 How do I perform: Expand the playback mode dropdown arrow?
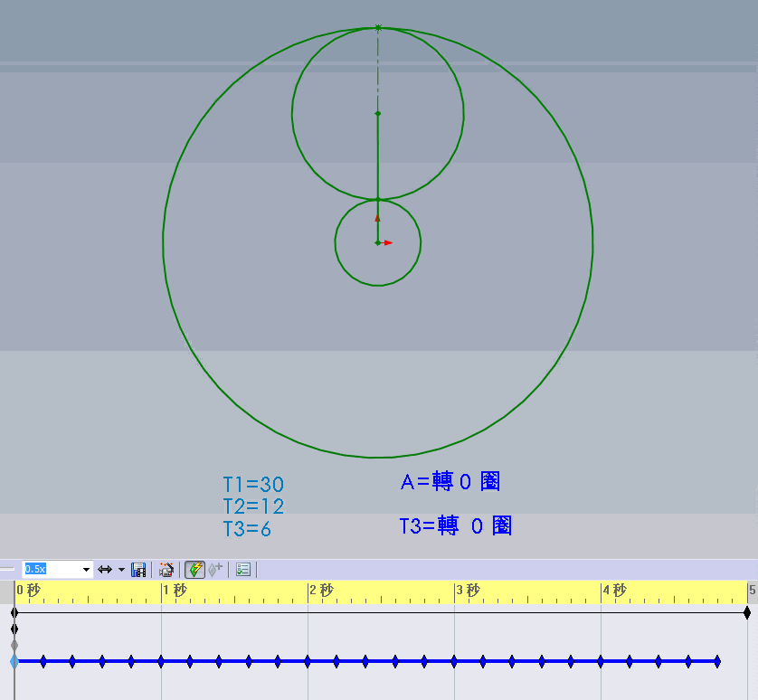(119, 569)
